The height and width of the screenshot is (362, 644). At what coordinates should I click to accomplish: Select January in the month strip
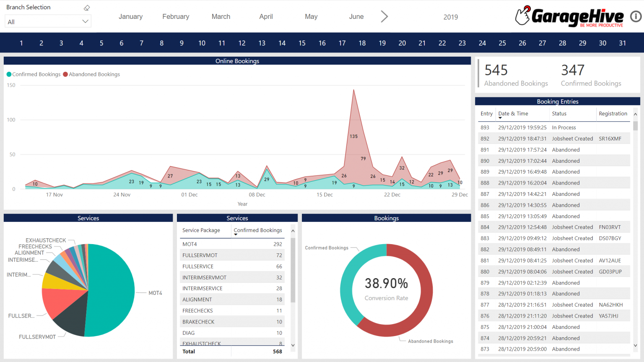(x=130, y=16)
